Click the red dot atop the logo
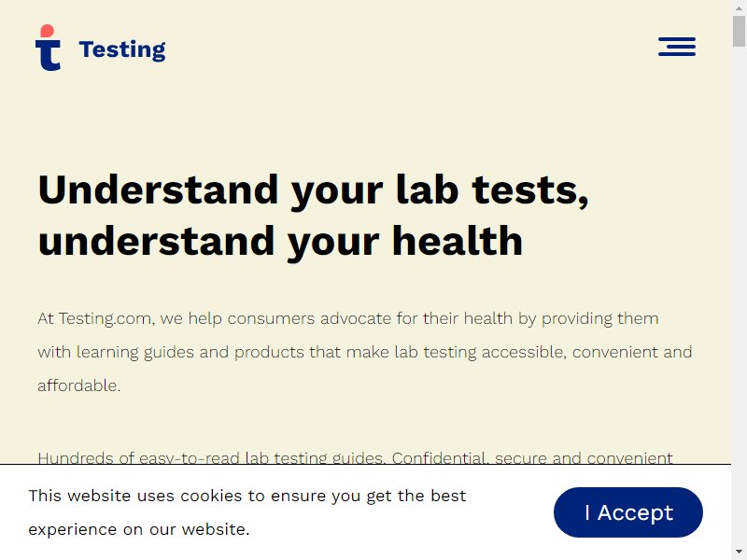Viewport: 747px width, 560px height. coord(48,31)
